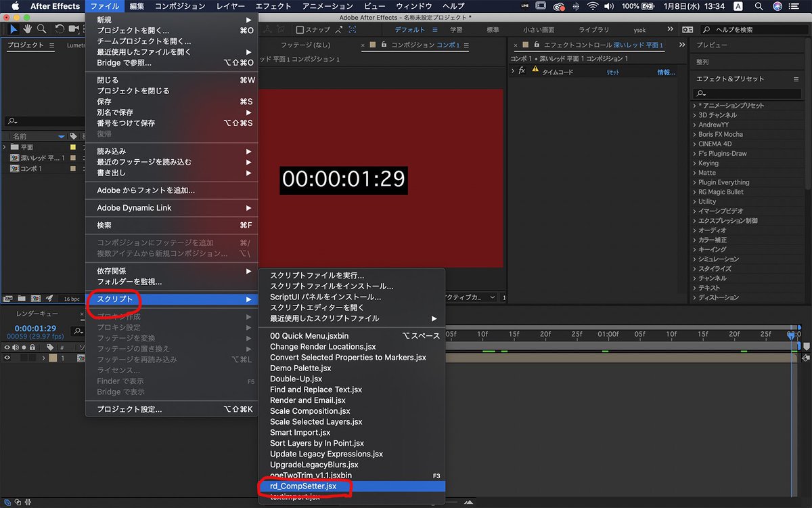The width and height of the screenshot is (812, 508).
Task: Open the プロジェクト panel menu icon
Action: 51,45
